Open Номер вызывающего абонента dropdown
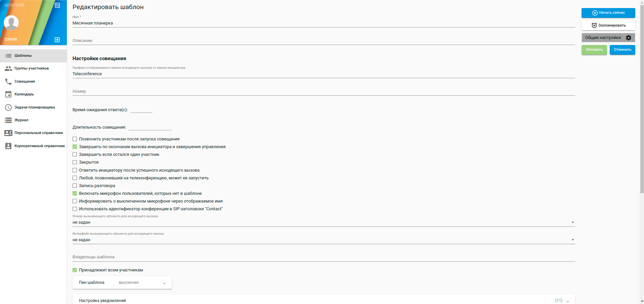644x304 pixels. pos(323,222)
